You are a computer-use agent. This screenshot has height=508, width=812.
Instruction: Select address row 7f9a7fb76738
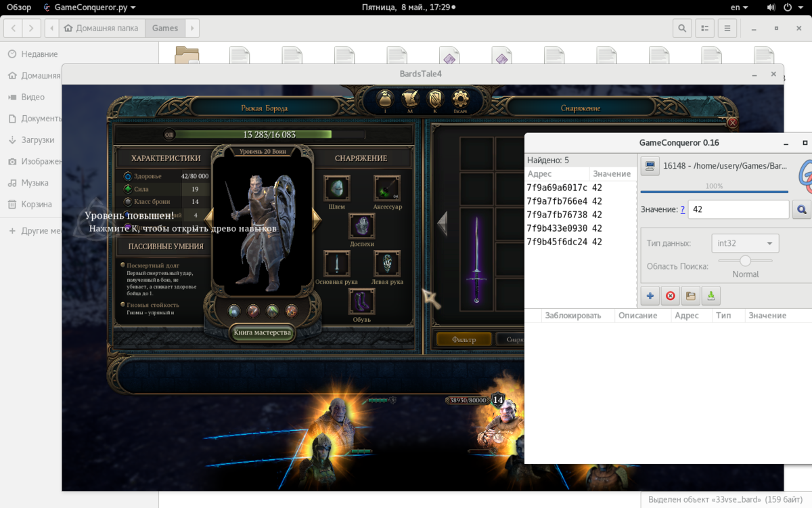(x=581, y=215)
